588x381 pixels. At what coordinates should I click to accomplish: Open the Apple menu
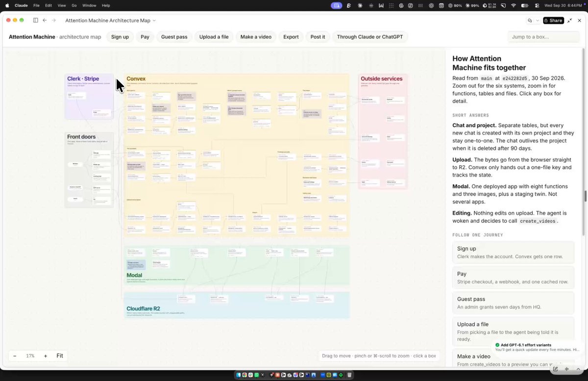point(7,5)
